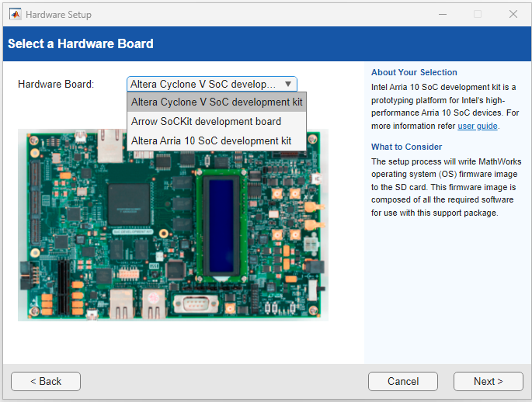Click the Hardware Board combo box text
This screenshot has height=402, width=532.
(203, 84)
